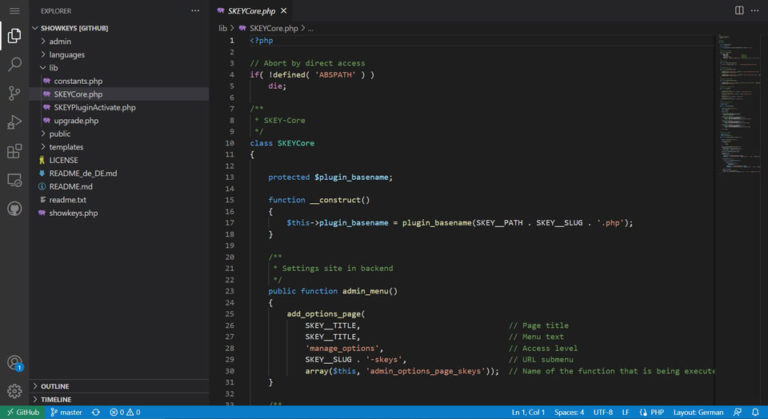Expand the OUTLINE section

[x=120, y=386]
